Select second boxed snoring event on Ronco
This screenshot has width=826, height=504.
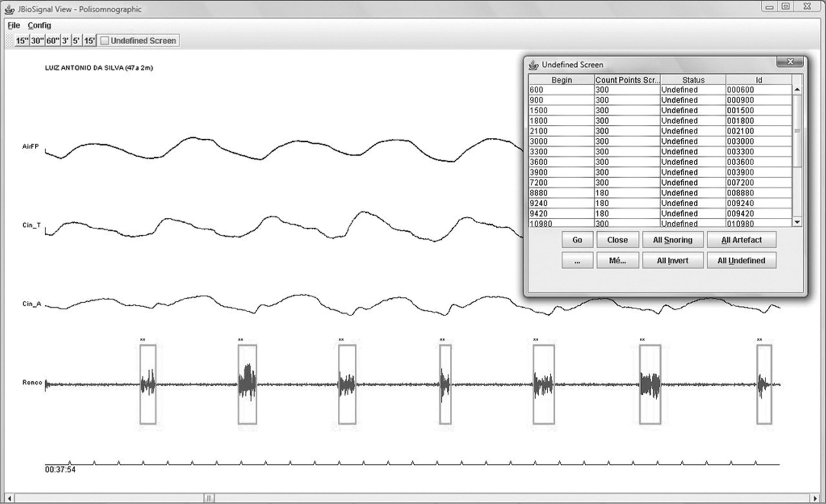247,384
